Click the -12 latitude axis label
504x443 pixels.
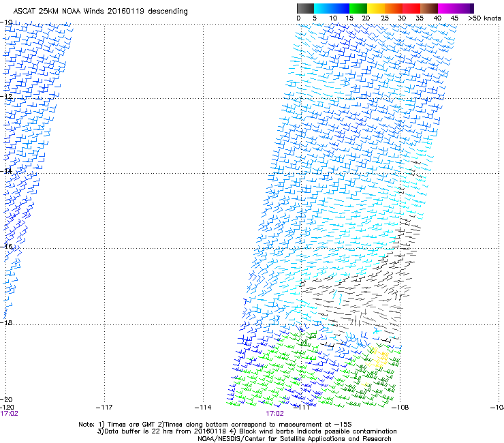point(6,97)
